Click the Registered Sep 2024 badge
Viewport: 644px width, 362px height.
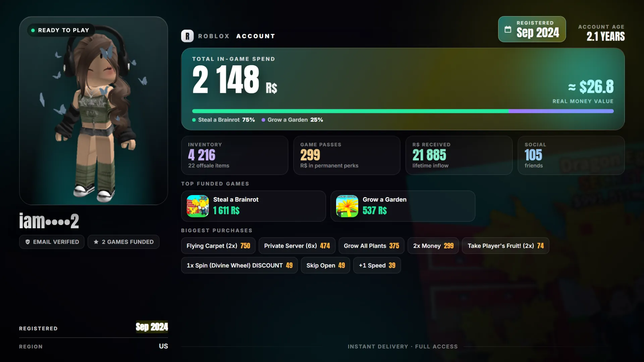[532, 29]
